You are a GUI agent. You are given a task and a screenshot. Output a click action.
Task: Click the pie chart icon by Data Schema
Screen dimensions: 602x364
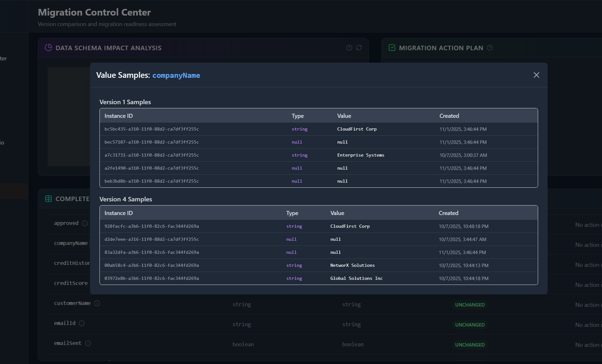click(48, 48)
